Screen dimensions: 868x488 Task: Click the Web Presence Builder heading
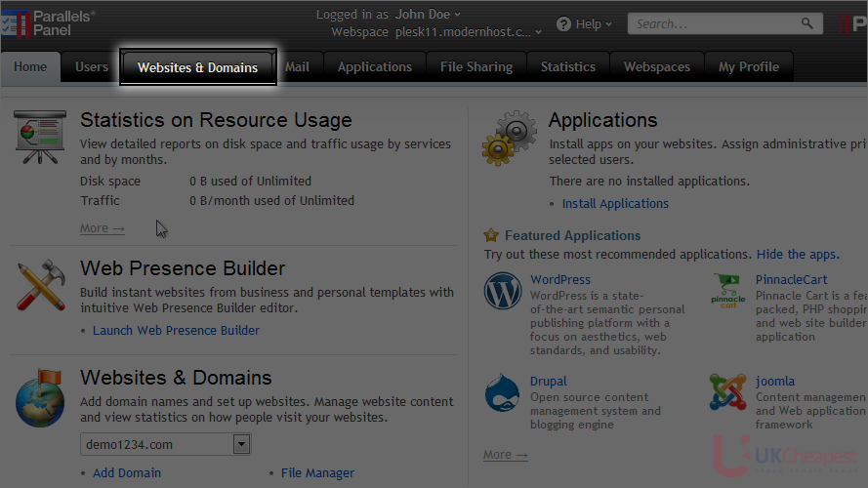point(183,268)
